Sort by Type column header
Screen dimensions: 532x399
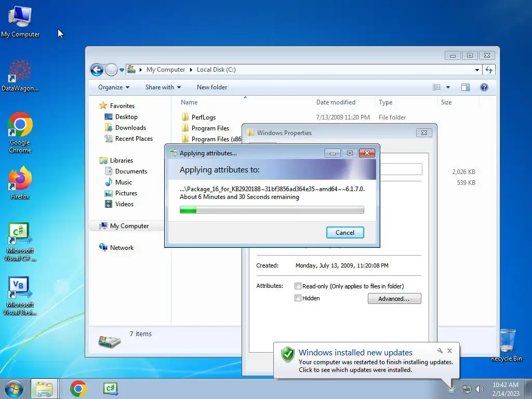385,102
